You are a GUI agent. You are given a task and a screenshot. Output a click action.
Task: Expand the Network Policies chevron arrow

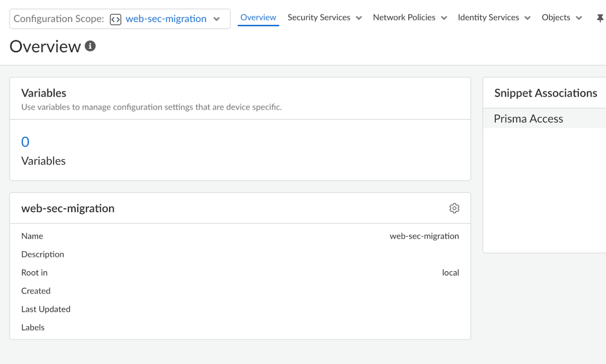tap(444, 18)
